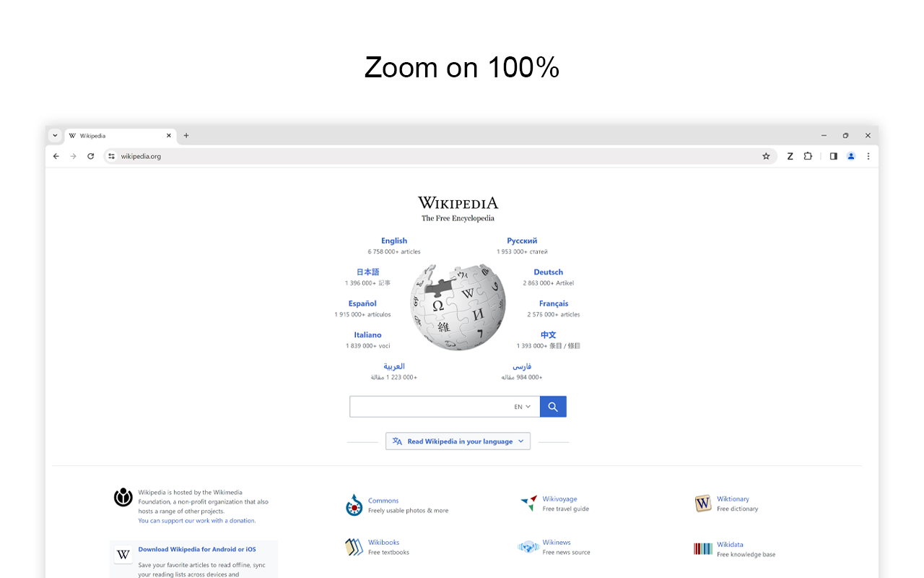Open the EN language selector dropdown

521,406
